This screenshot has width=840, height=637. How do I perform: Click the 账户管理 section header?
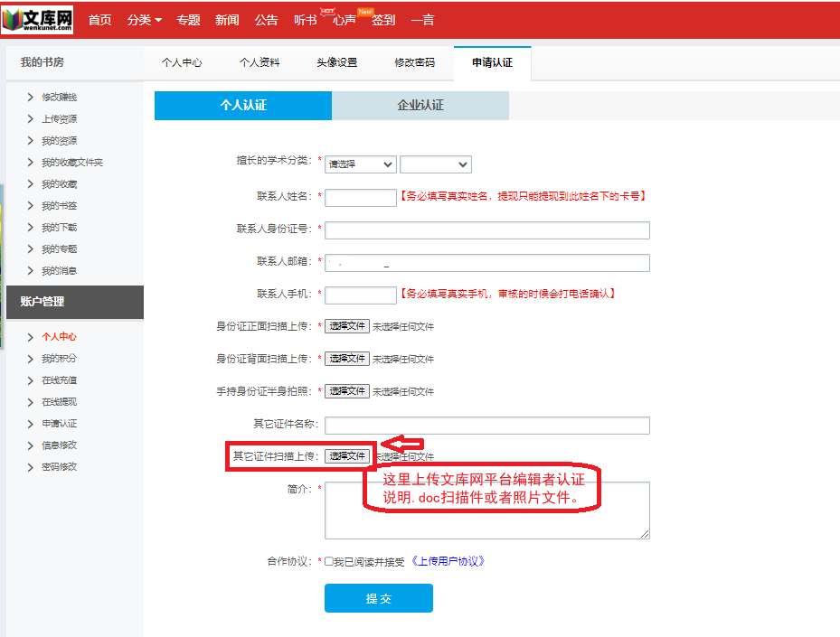75,302
